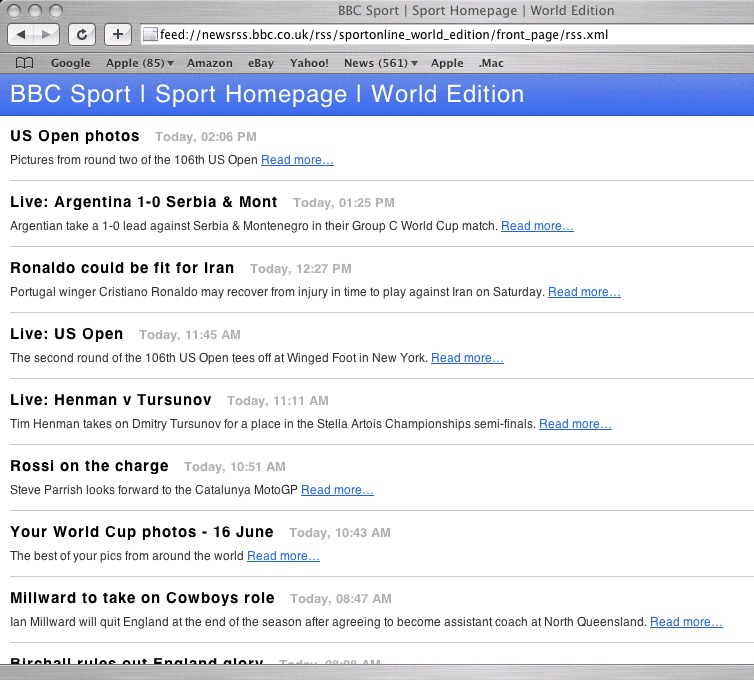Screen dimensions: 754x680
Task: Read more about Winged Foot second round
Action: click(467, 357)
